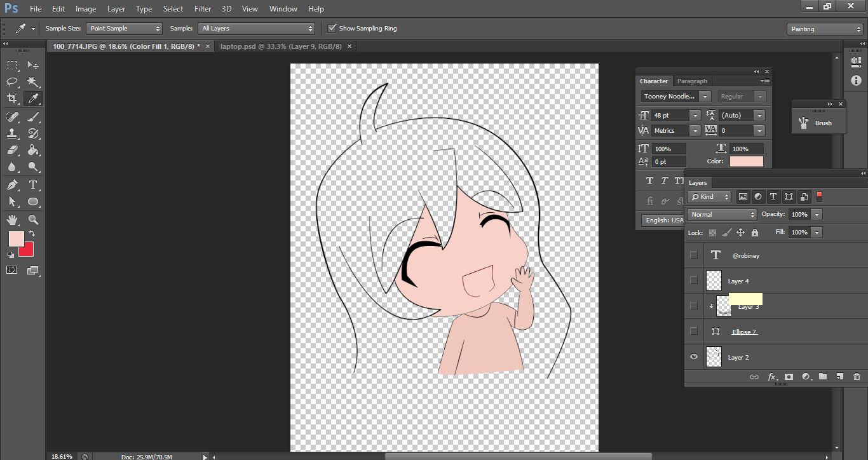This screenshot has height=460, width=868.
Task: Select the Path Selection tool
Action: tap(12, 202)
